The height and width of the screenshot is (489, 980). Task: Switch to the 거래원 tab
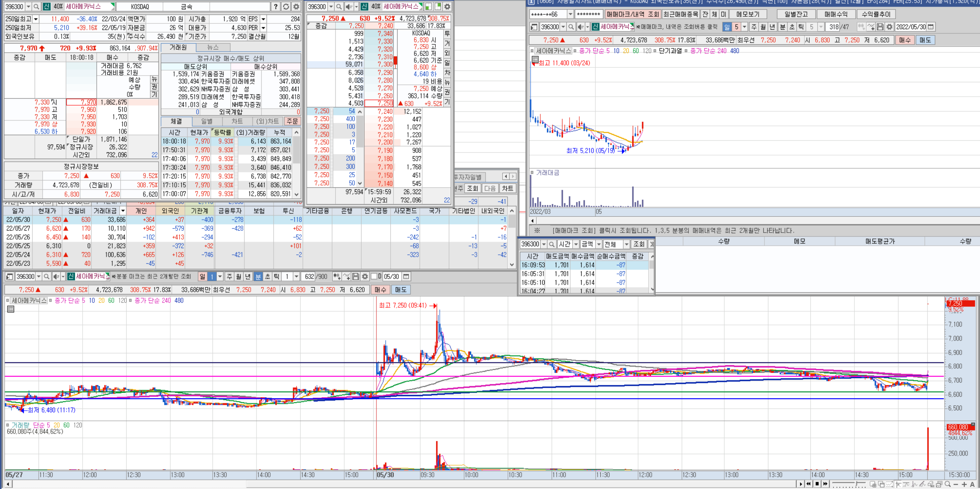178,48
